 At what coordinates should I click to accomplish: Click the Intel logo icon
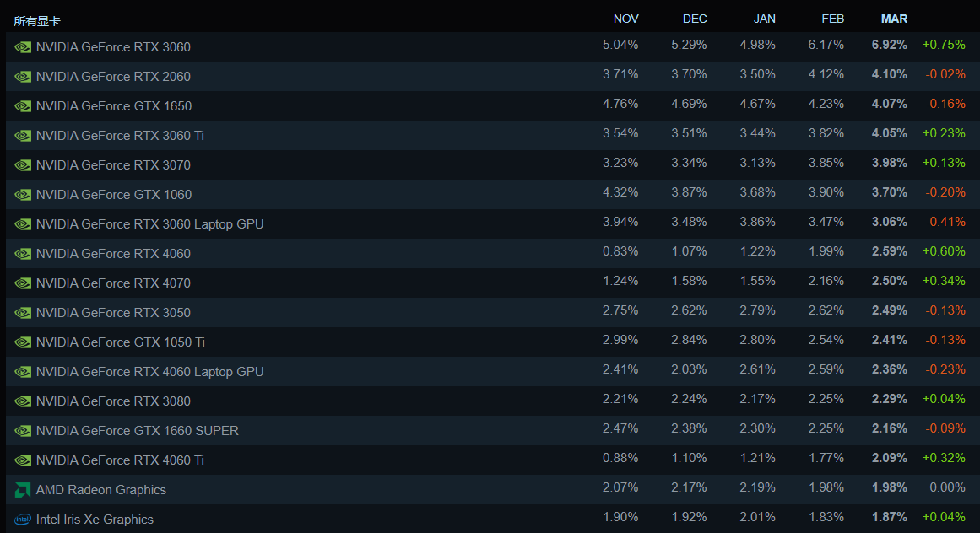tap(23, 520)
